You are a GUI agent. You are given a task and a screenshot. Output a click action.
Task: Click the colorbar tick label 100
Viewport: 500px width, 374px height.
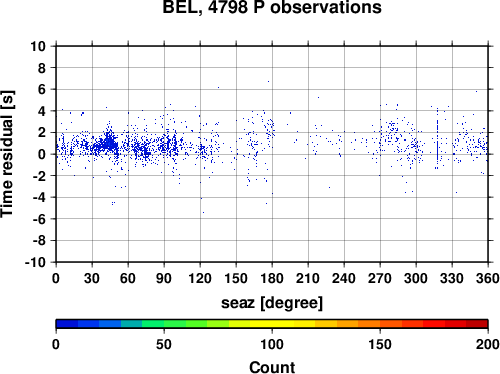[x=272, y=344]
